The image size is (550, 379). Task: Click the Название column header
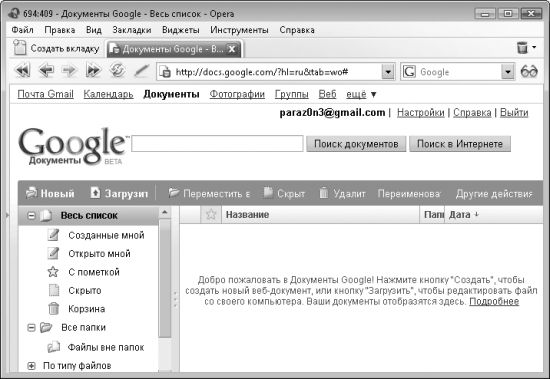click(x=321, y=214)
